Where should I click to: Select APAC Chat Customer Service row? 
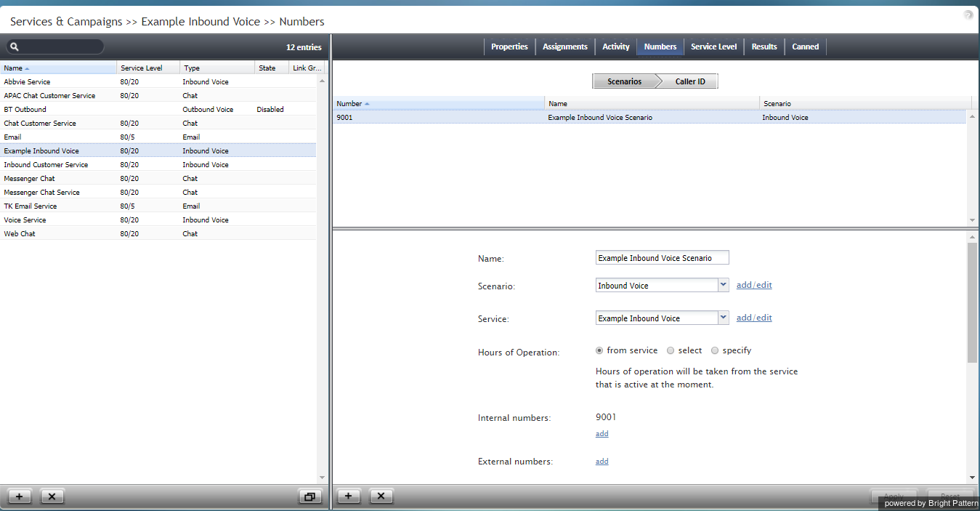click(x=158, y=96)
